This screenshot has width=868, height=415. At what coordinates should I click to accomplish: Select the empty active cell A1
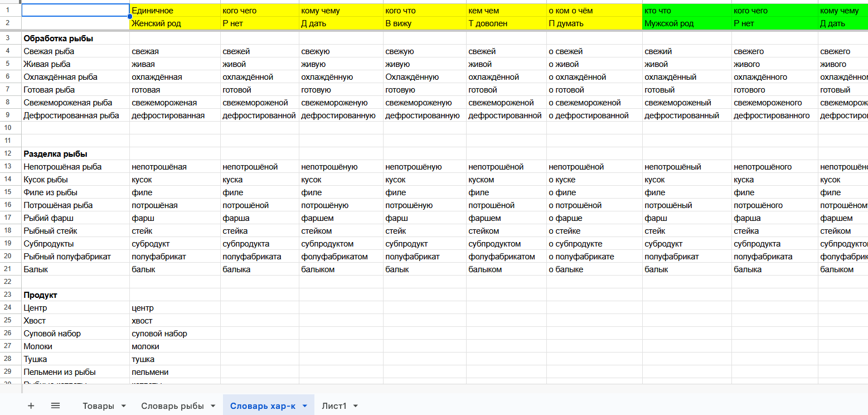[75, 11]
